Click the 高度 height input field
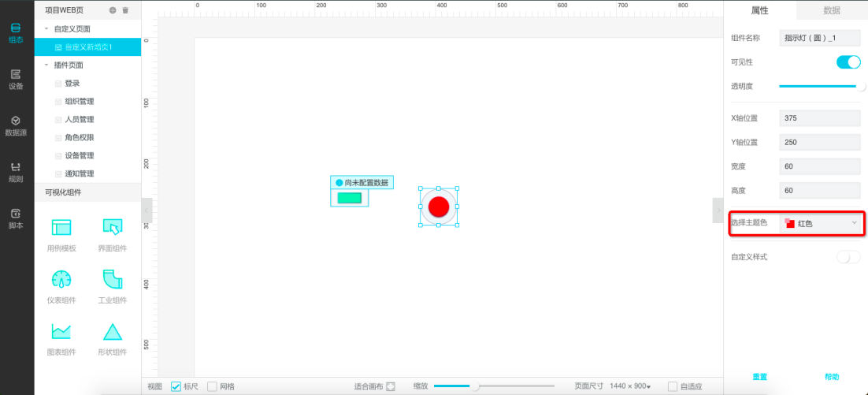868x395 pixels. click(x=821, y=190)
